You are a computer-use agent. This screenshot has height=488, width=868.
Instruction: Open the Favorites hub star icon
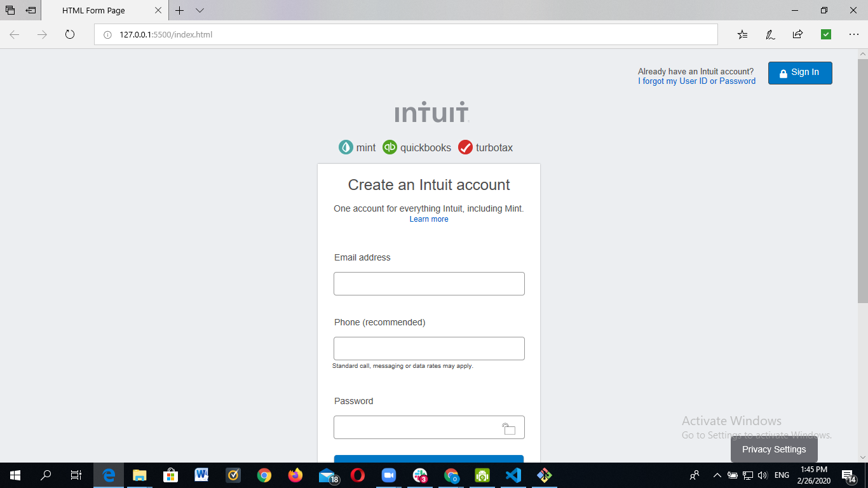(x=742, y=34)
